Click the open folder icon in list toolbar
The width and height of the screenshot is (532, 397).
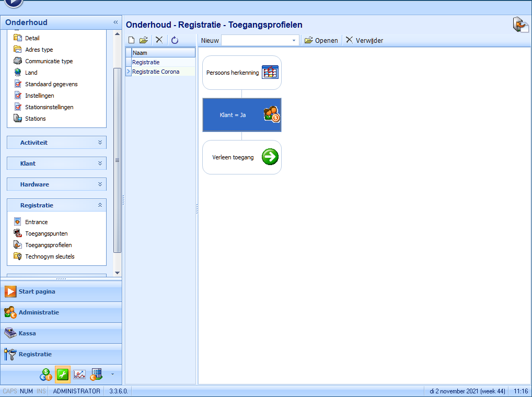[x=144, y=40]
